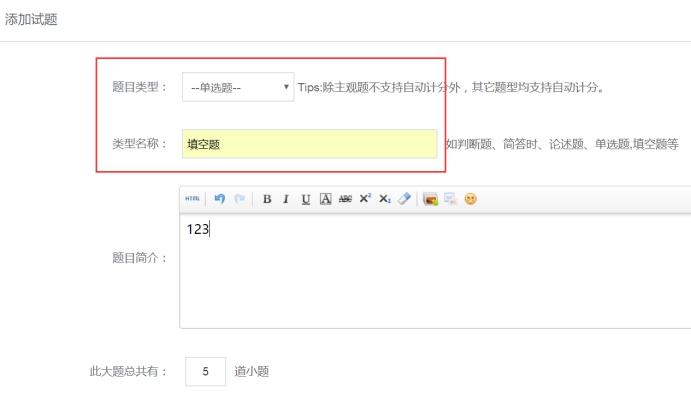
Task: Select the 添加试题 page heading
Action: point(31,19)
